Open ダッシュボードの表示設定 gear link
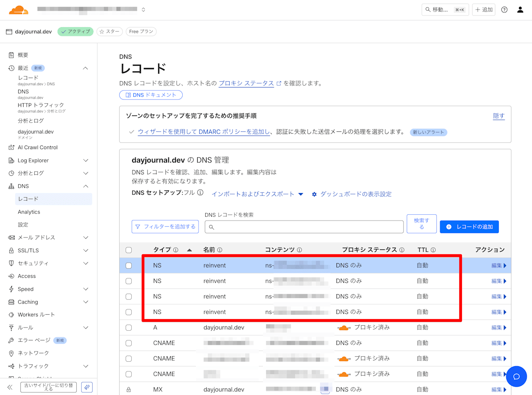 [352, 194]
